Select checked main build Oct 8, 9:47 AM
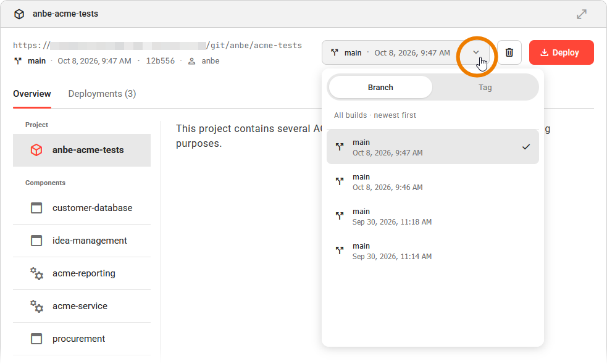 pyautogui.click(x=433, y=147)
